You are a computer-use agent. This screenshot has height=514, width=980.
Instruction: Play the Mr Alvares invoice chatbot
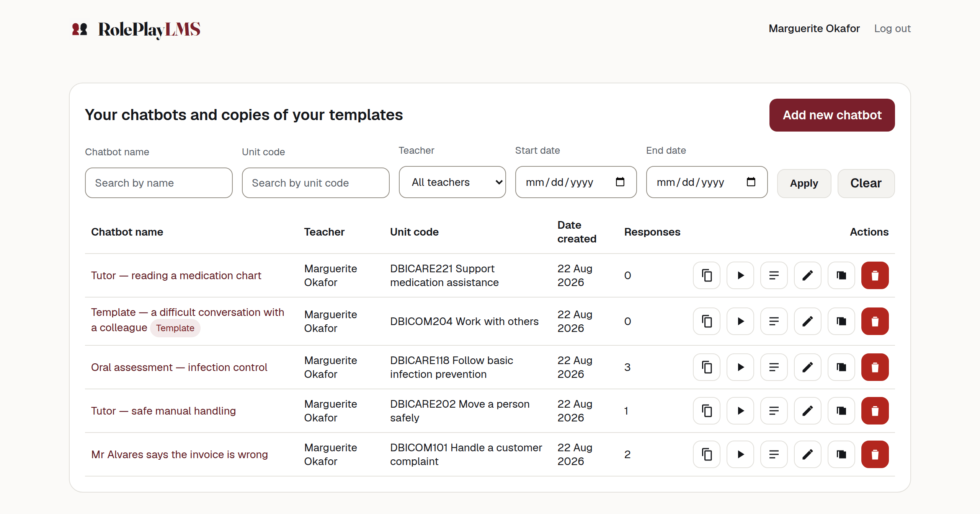(740, 454)
